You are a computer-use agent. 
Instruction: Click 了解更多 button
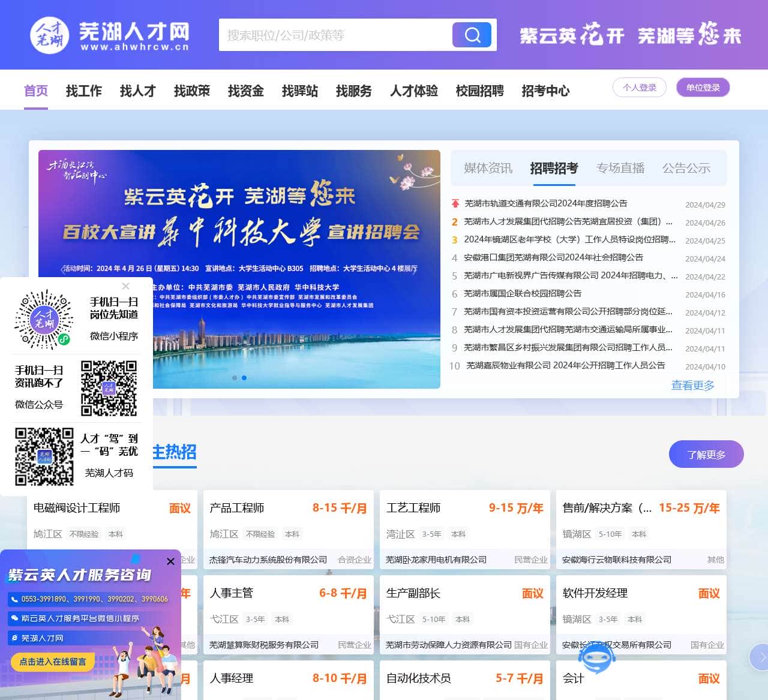tap(706, 454)
